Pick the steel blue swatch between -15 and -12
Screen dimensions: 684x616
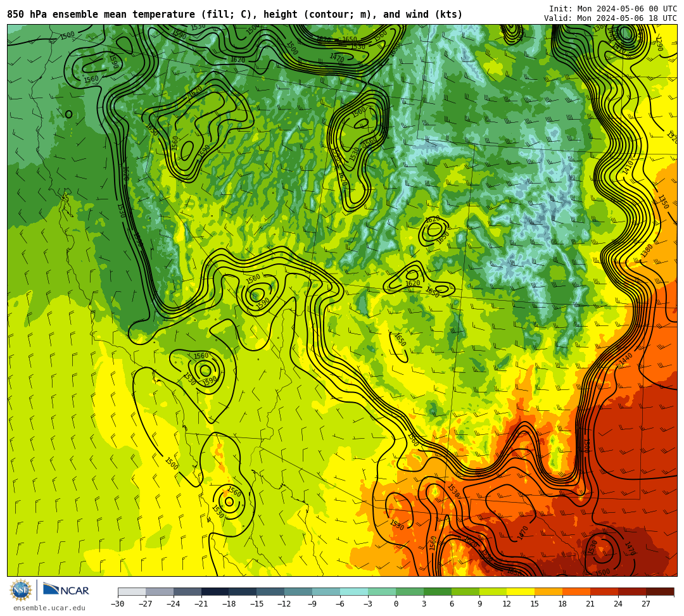pyautogui.click(x=271, y=591)
